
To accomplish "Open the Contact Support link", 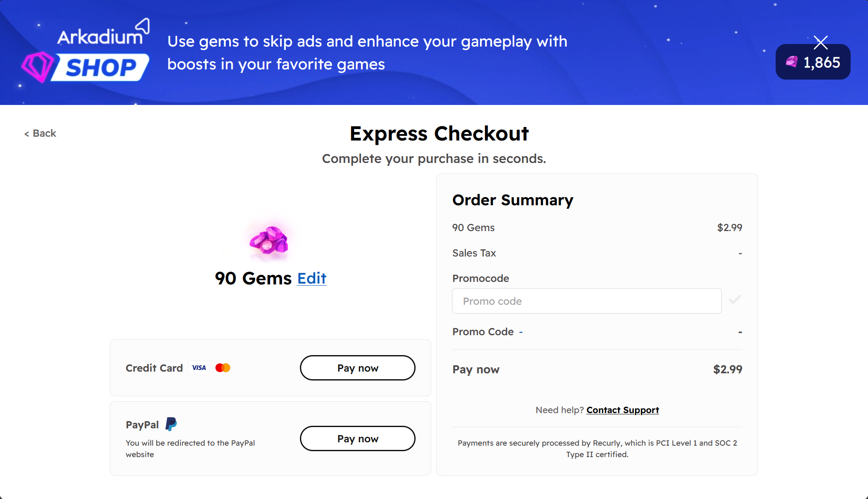I will tap(623, 410).
